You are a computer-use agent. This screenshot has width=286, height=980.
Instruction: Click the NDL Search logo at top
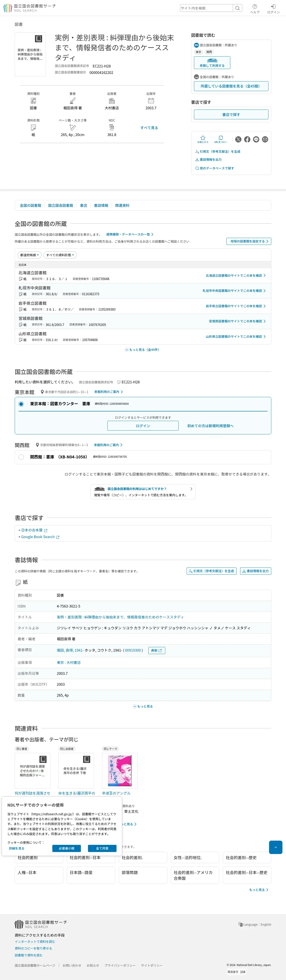pos(29,8)
